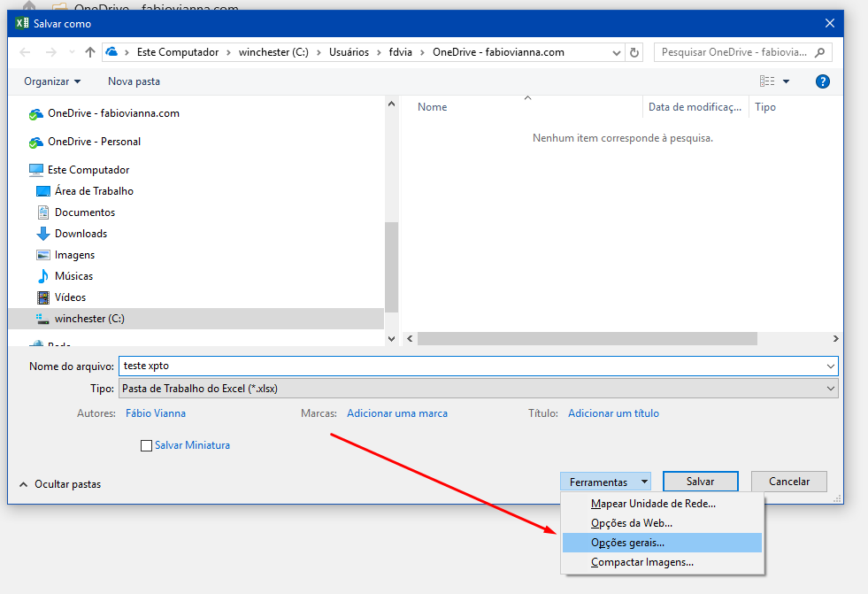Expand address bar history dropdown
Image resolution: width=868 pixels, height=594 pixels.
[x=617, y=52]
